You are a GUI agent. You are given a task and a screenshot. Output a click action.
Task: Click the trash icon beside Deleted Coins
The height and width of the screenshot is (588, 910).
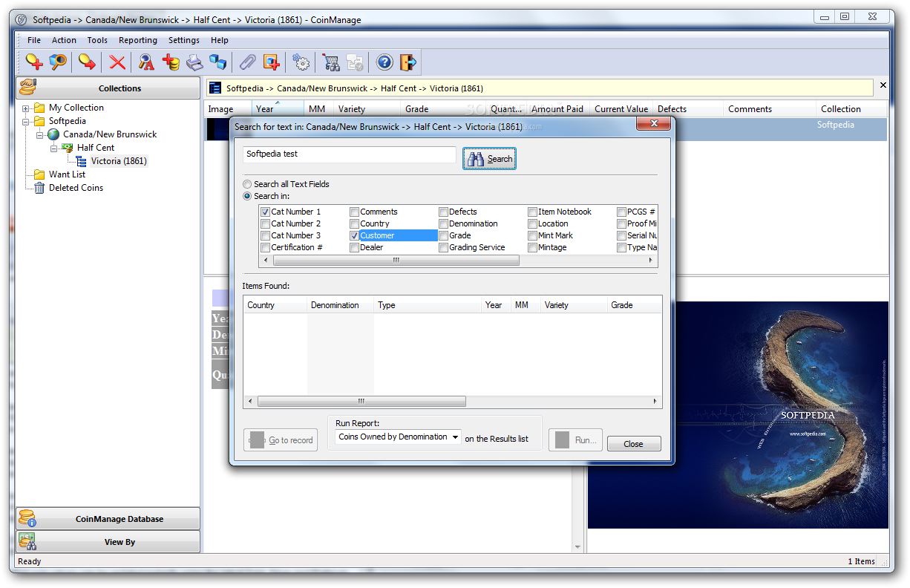tap(39, 188)
